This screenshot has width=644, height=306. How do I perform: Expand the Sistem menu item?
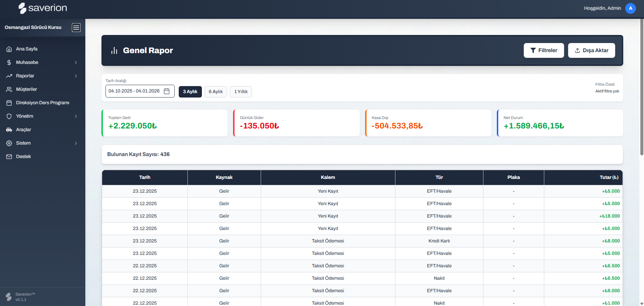24,143
